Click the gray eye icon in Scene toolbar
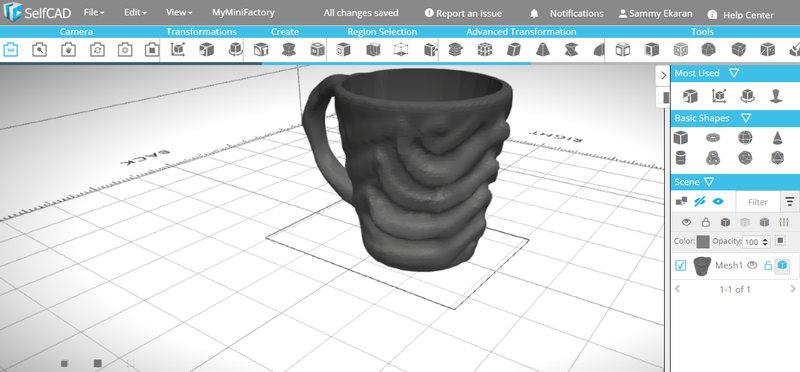 (687, 222)
